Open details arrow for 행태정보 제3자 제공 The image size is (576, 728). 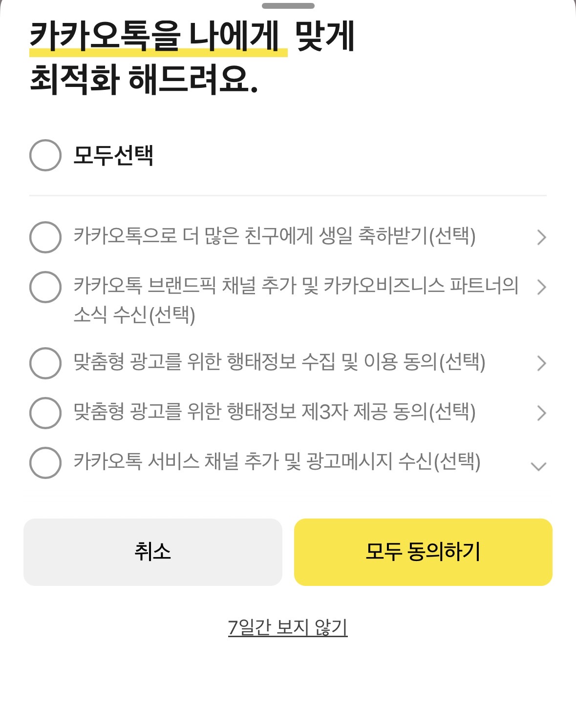pyautogui.click(x=541, y=413)
